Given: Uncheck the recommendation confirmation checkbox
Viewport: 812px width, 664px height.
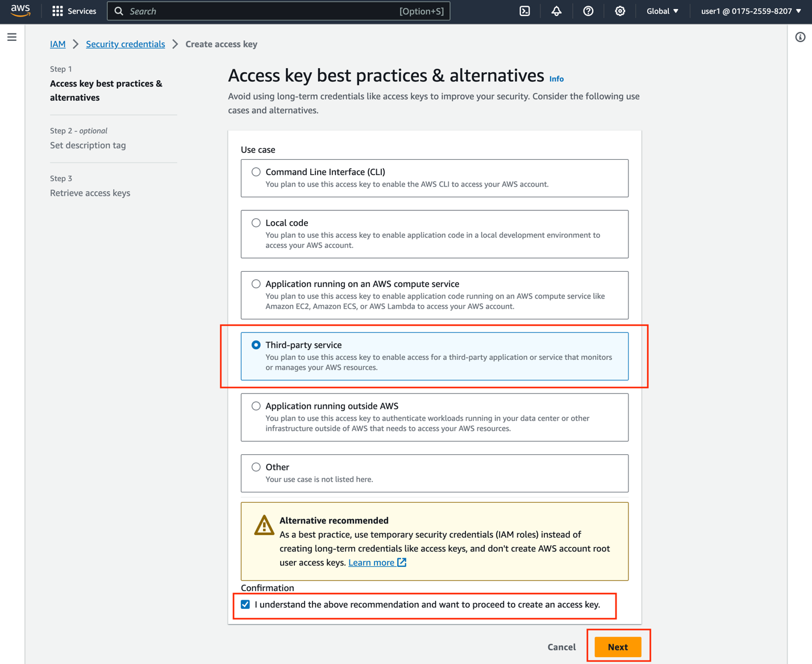Looking at the screenshot, I should pos(245,604).
